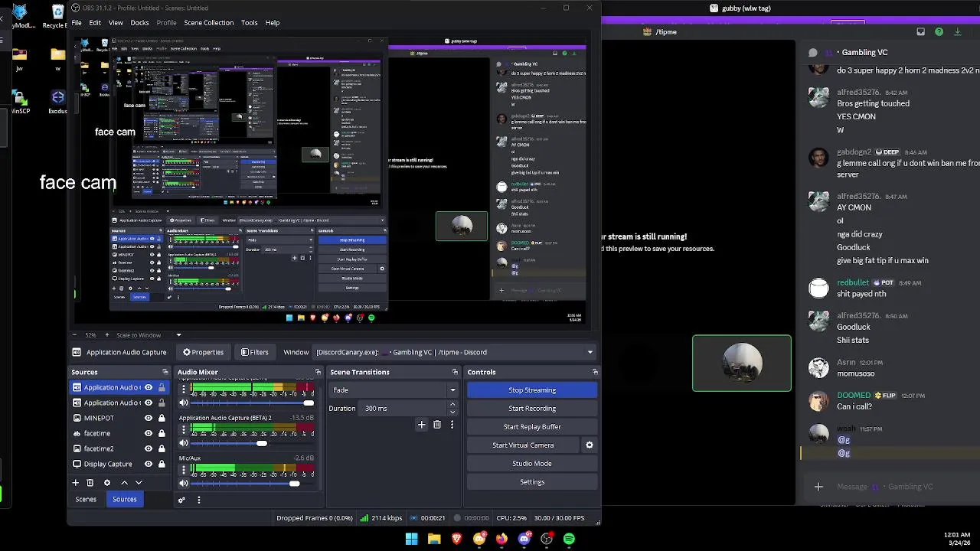Open Discord help icon
Viewport: 980px width, 551px height.
pyautogui.click(x=939, y=32)
